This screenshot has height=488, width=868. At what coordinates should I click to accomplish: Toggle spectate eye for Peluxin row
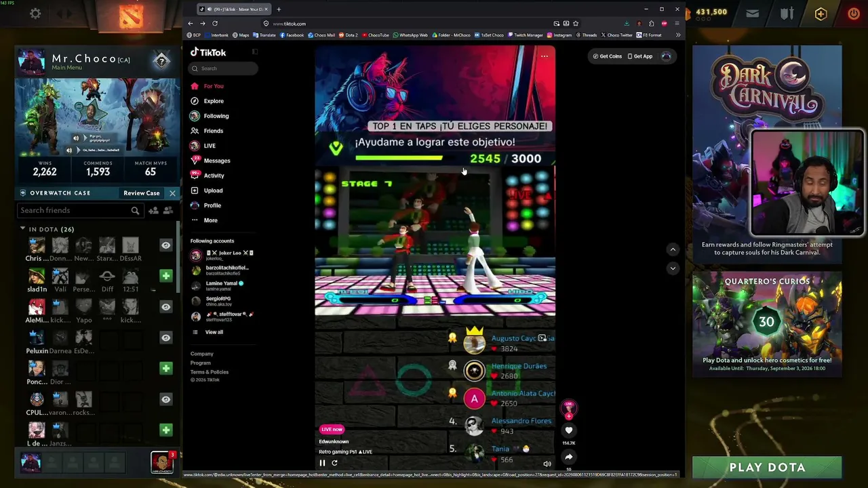[x=165, y=338]
